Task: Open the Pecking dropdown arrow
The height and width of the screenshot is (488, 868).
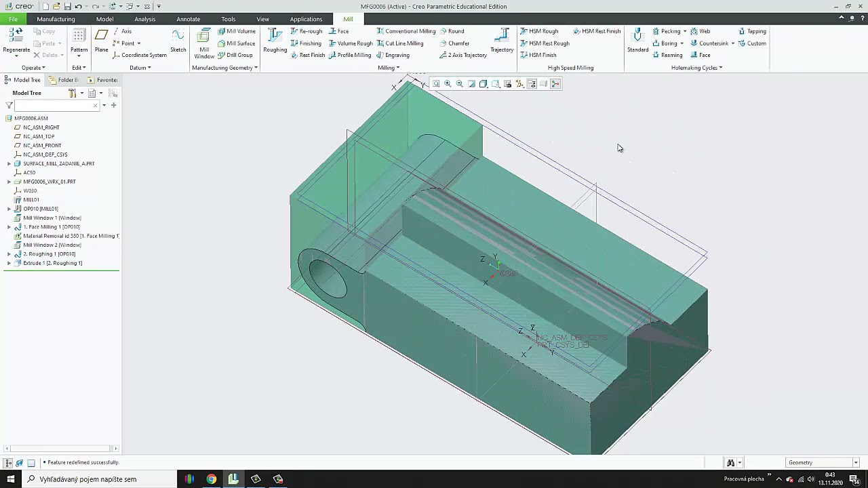Action: tap(684, 31)
